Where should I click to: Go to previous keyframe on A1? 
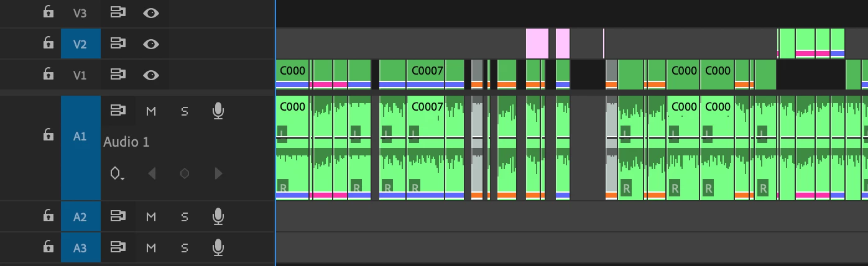pyautogui.click(x=151, y=173)
